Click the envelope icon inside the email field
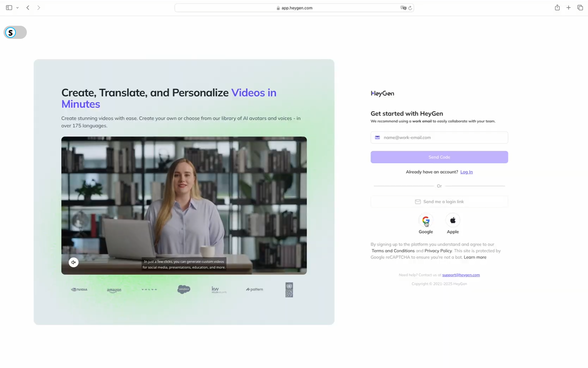588x368 pixels. pyautogui.click(x=377, y=137)
